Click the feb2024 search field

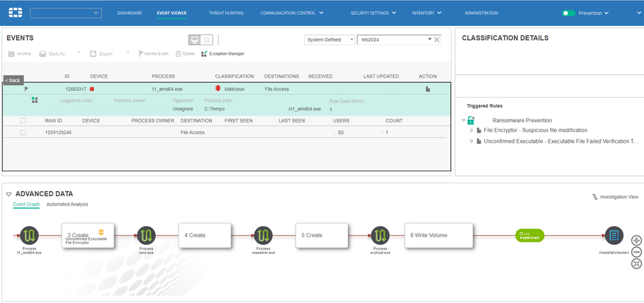[392, 40]
